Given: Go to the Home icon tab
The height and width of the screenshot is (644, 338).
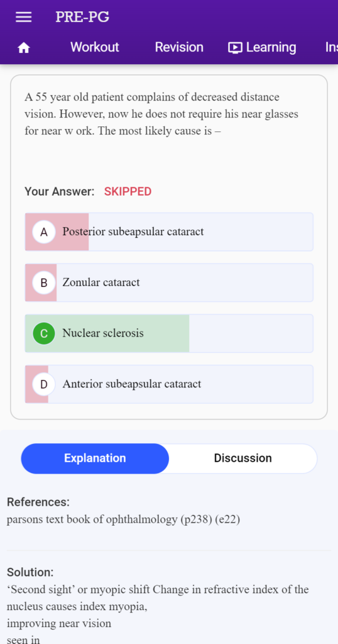Looking at the screenshot, I should pos(24,48).
